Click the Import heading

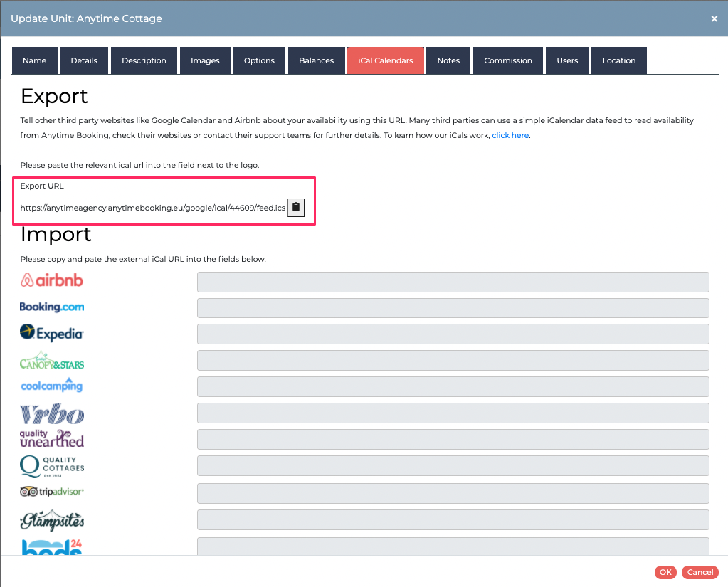(56, 234)
